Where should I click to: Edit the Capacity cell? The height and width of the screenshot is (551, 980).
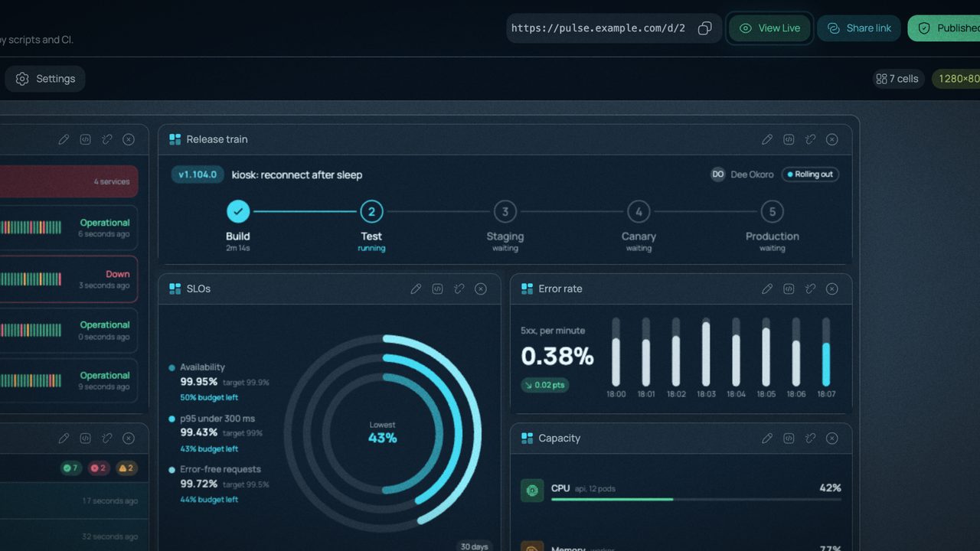[x=767, y=438]
